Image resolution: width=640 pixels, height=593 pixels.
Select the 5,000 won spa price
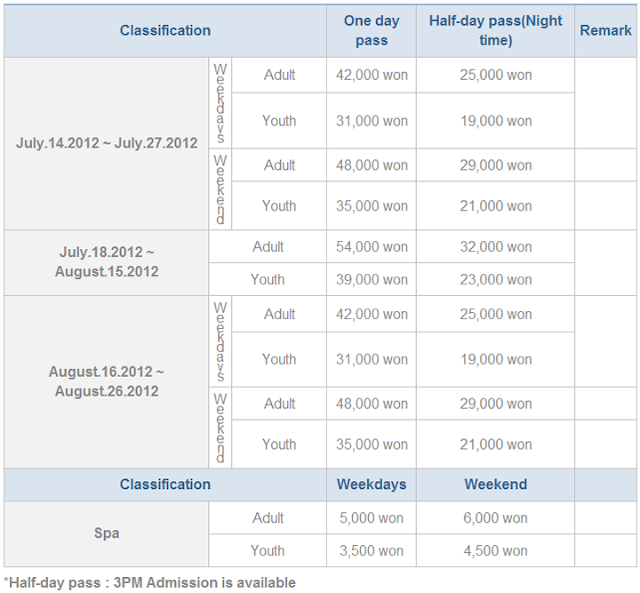[x=371, y=518]
